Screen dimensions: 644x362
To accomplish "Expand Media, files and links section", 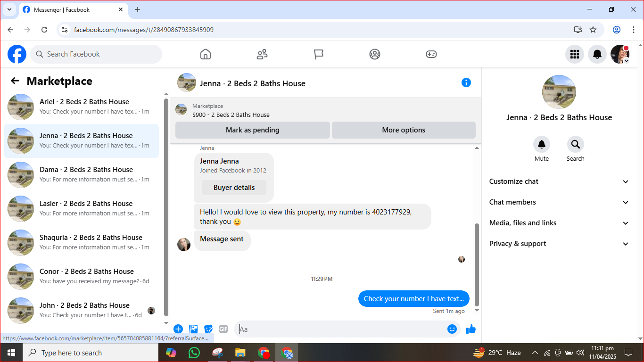I will (x=559, y=223).
